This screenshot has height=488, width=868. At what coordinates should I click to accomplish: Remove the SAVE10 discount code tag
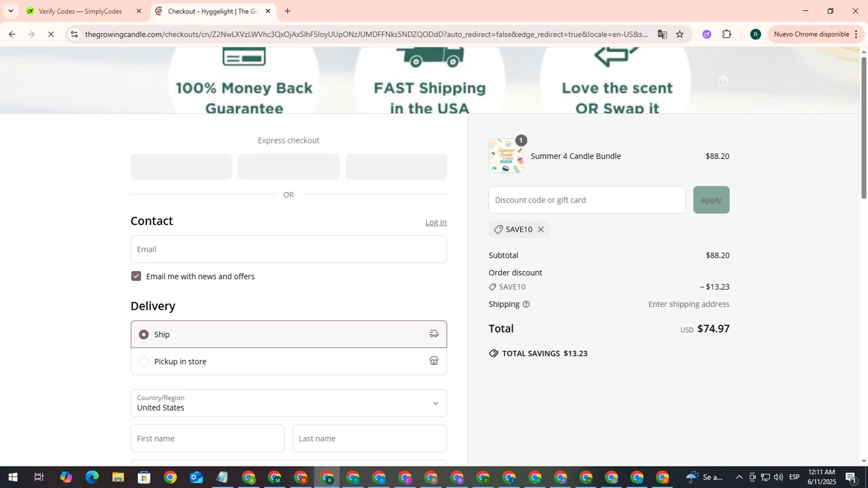tap(540, 230)
